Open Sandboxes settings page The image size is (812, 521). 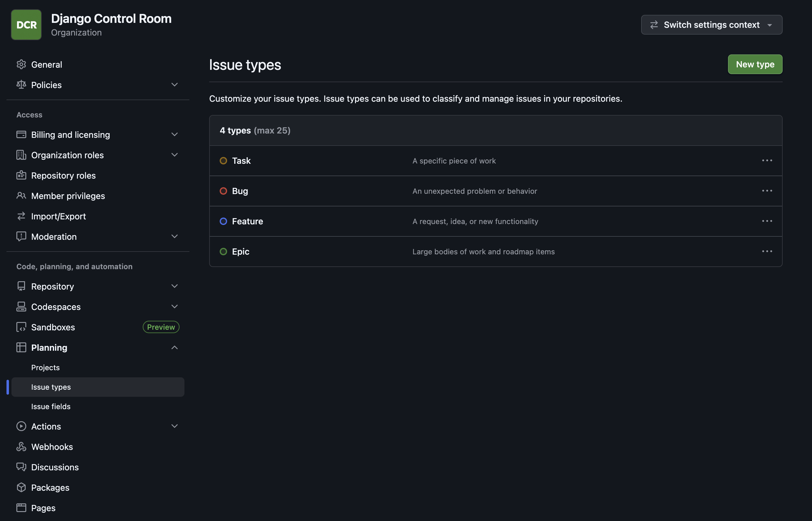[53, 327]
